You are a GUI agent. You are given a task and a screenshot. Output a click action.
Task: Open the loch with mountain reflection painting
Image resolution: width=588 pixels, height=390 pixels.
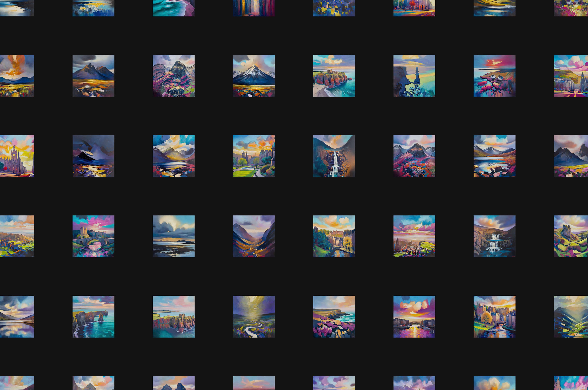[x=494, y=156]
